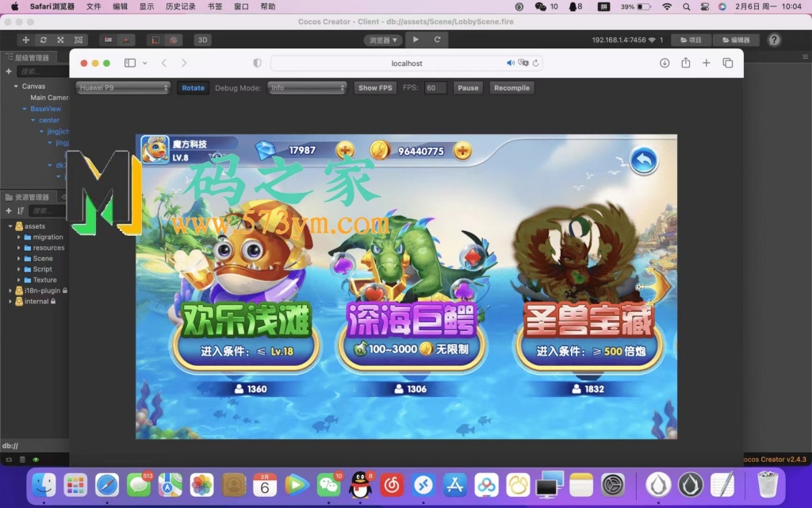Open the 项目 folder button
Viewport: 812px width, 508px height.
pos(691,40)
